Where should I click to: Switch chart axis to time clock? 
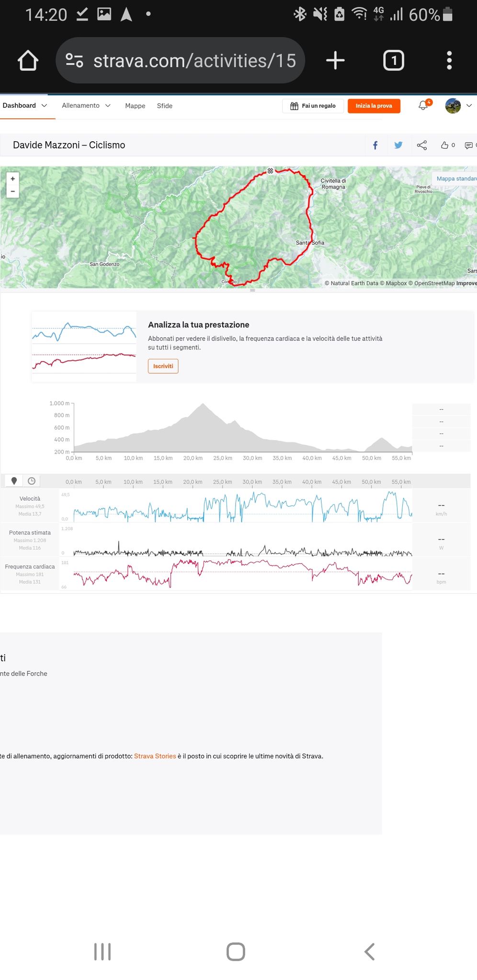tap(32, 481)
